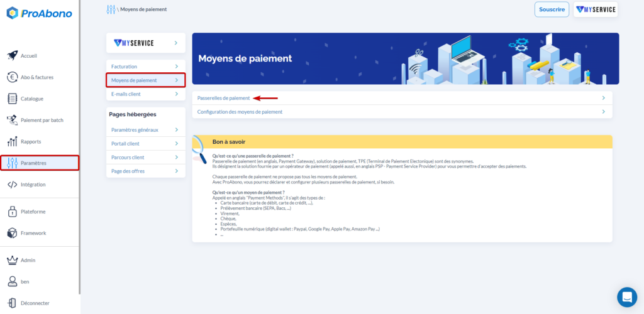Click Paiement par batch hand icon

[x=13, y=120]
